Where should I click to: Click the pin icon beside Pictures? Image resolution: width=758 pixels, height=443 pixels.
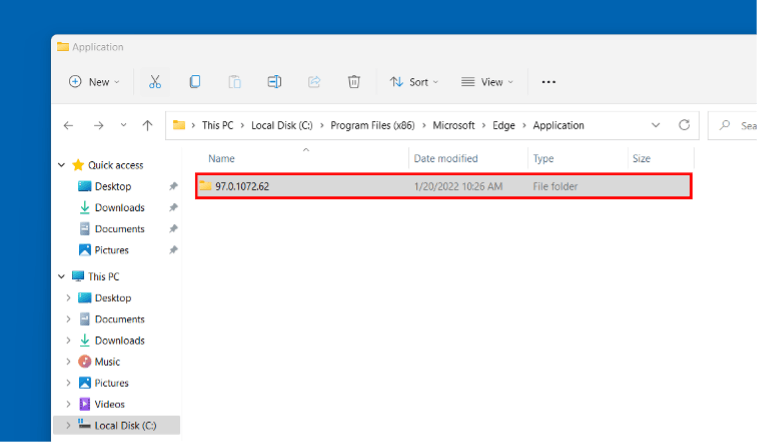173,250
